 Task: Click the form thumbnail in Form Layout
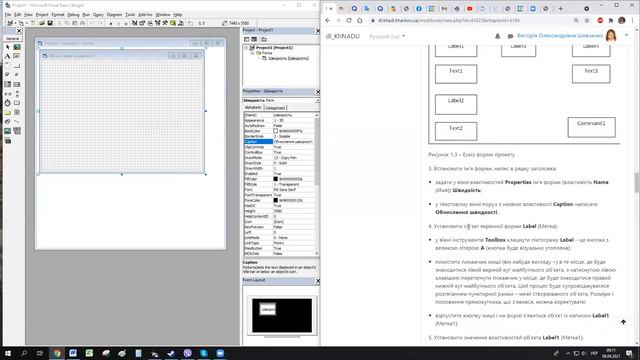pos(268,309)
